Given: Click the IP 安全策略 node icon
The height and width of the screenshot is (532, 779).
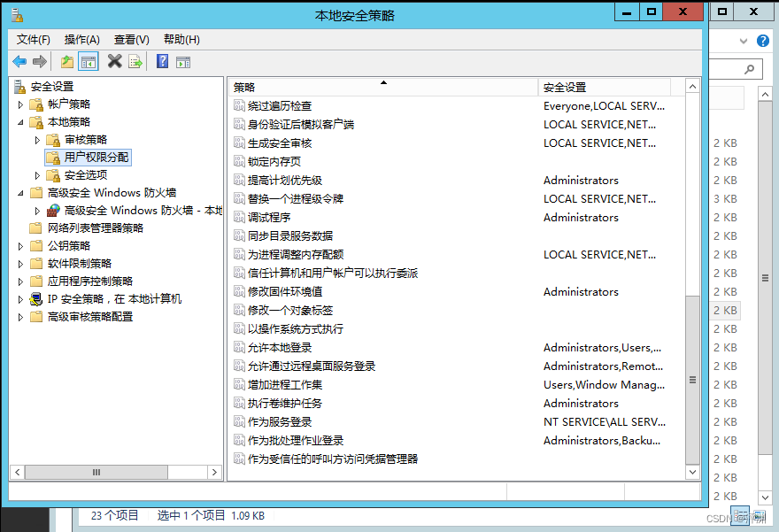Looking at the screenshot, I should 36,299.
